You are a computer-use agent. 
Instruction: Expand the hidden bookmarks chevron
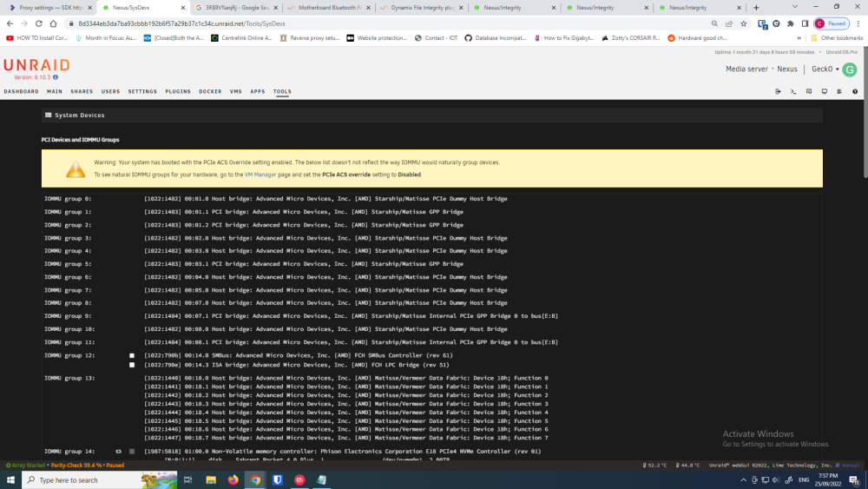[x=799, y=38]
